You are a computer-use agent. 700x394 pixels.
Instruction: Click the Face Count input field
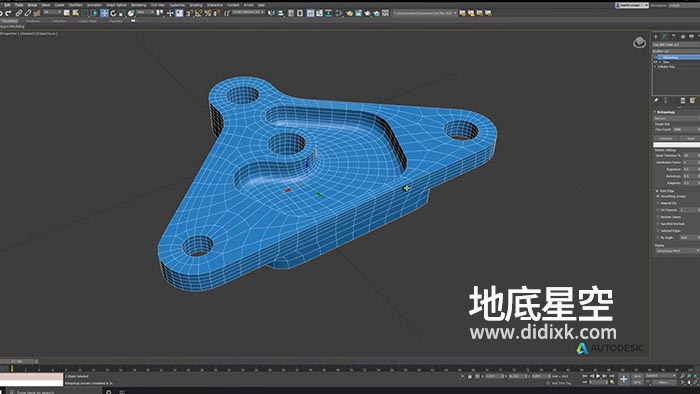[x=685, y=130]
